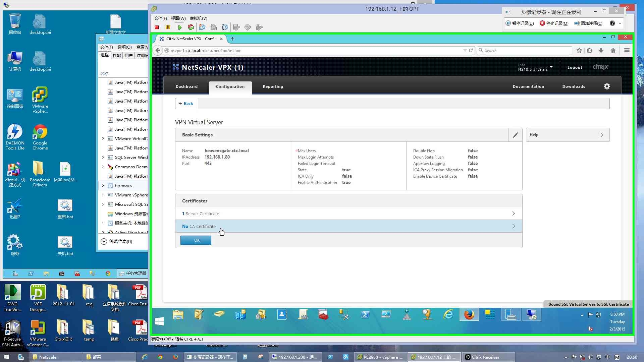Click the PowerShell icon in VM taskbar
Image resolution: width=644 pixels, height=362 pixels.
click(x=365, y=314)
